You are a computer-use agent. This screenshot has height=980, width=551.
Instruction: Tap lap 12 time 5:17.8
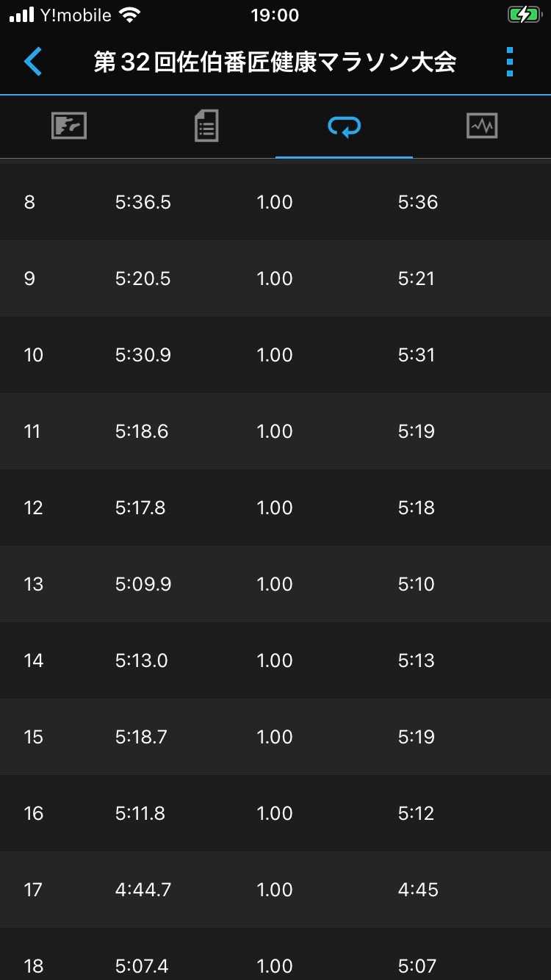140,508
